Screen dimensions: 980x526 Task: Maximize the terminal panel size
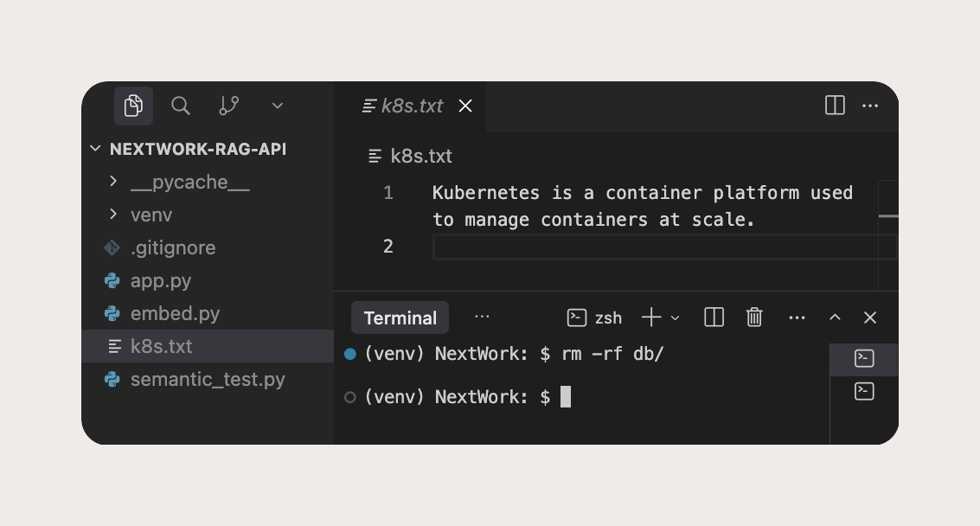(x=835, y=318)
